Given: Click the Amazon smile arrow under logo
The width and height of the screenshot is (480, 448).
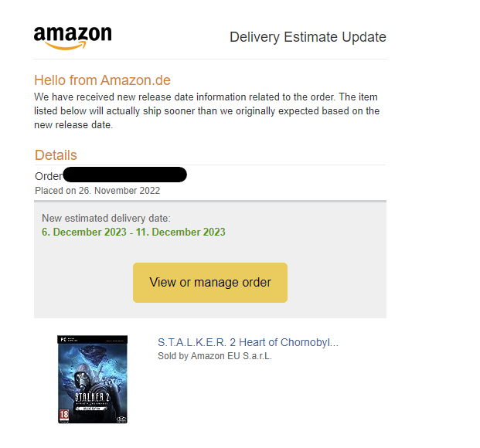Looking at the screenshot, I should point(71,46).
